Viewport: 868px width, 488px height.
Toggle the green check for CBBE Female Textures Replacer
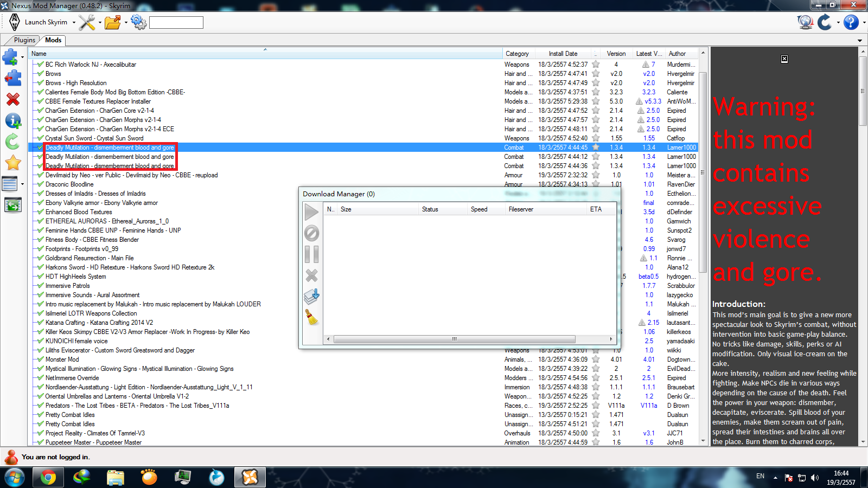click(x=40, y=101)
